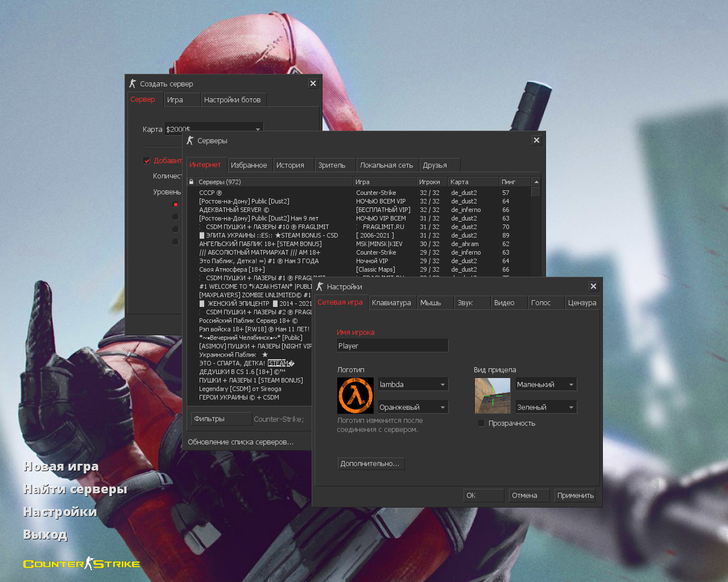Image resolution: width=728 pixels, height=582 pixels.
Task: Close the Настройки window with the X button
Action: [x=593, y=286]
